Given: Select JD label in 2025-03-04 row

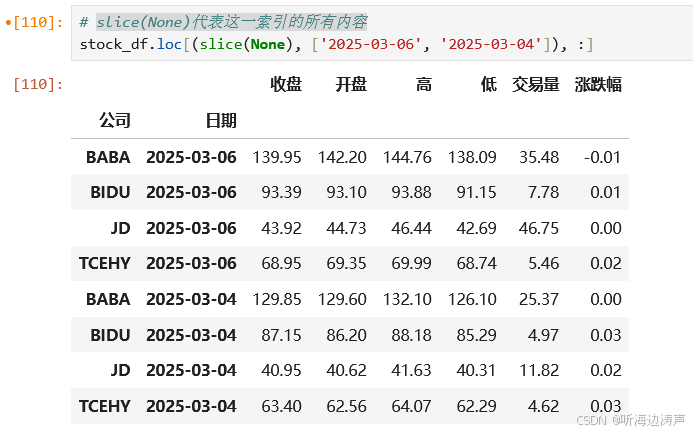Looking at the screenshot, I should [121, 370].
